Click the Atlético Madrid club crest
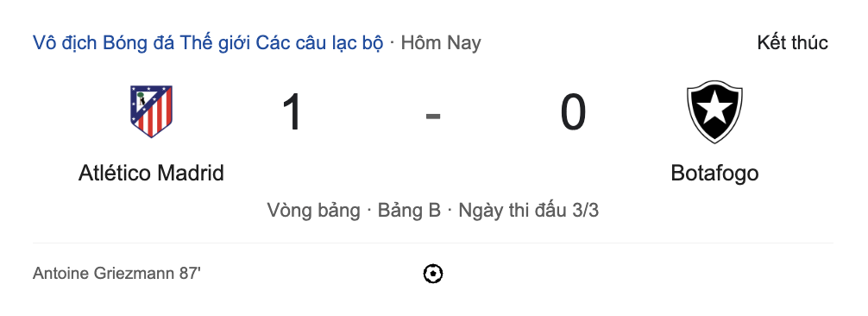Image resolution: width=868 pixels, height=316 pixels. tap(151, 111)
